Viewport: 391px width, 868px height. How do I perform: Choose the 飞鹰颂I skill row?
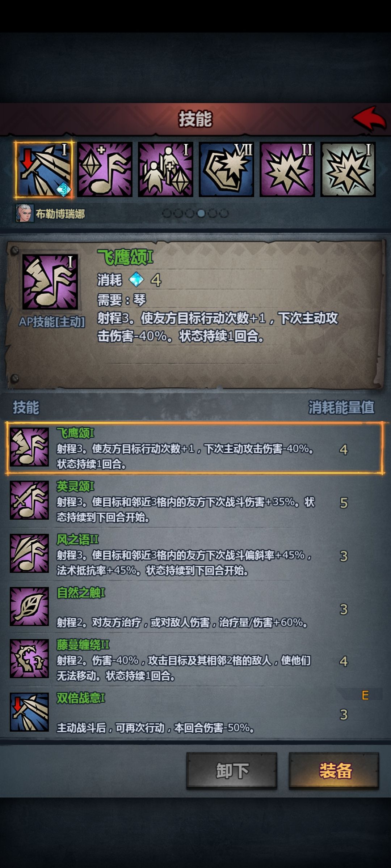(195, 448)
